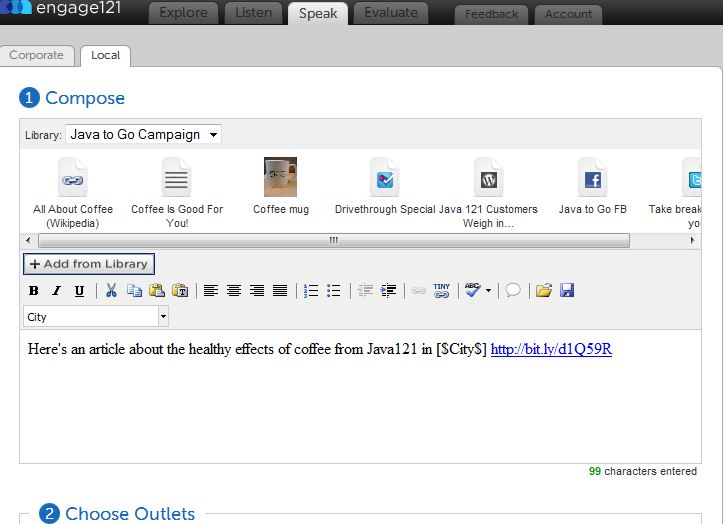Click the TINY link shortener icon
723x524 pixels.
(x=441, y=290)
